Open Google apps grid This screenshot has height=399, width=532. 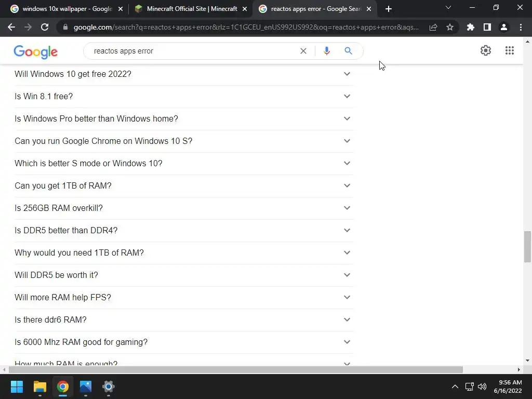tap(510, 50)
